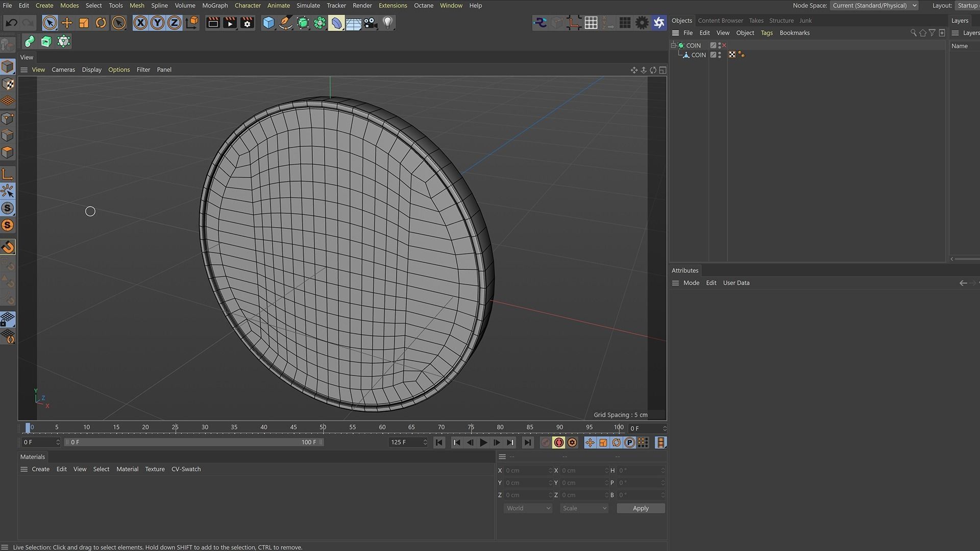Click the Undo arrow icon

pyautogui.click(x=11, y=23)
